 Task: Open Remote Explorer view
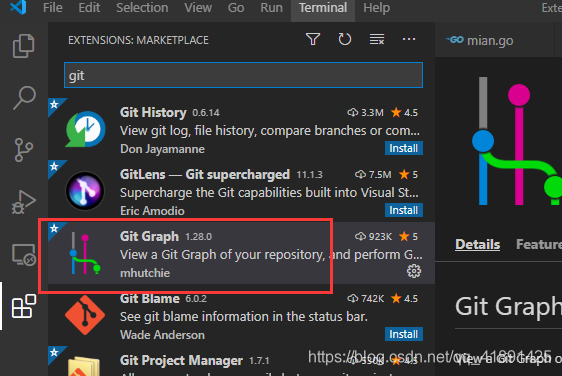coord(24,254)
